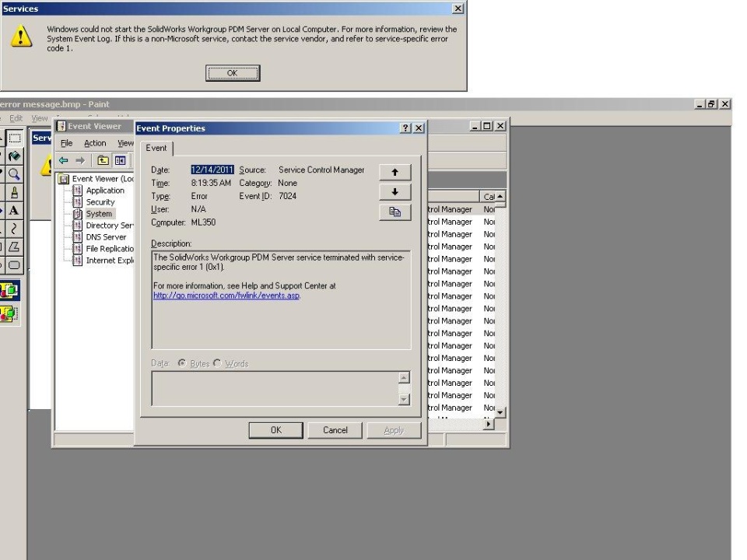Select the Bytes data radio button
Screen dimensions: 747x560
[x=182, y=363]
